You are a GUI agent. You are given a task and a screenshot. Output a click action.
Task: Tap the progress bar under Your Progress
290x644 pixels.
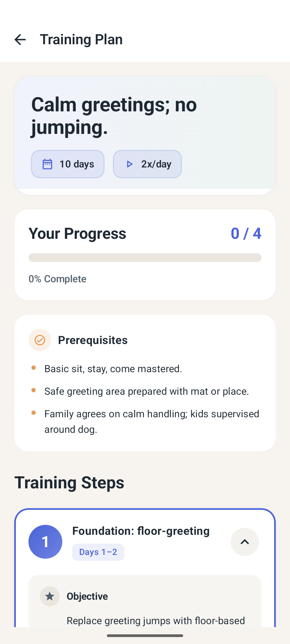click(x=145, y=258)
